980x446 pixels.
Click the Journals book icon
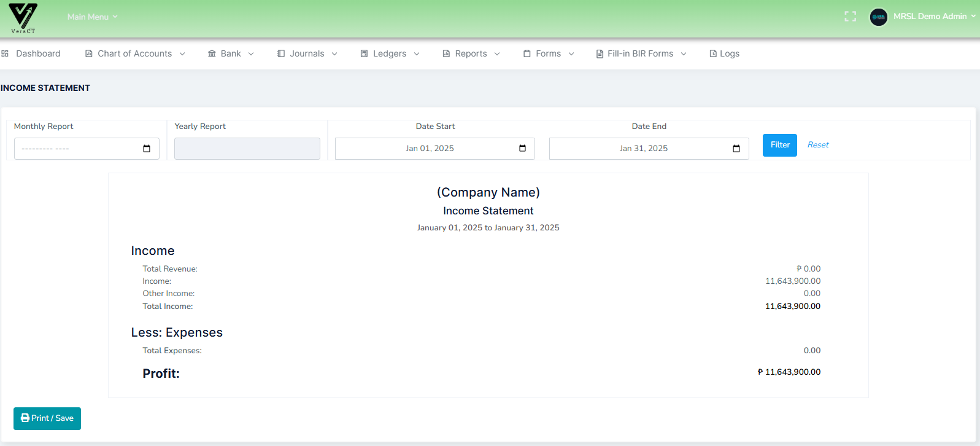281,53
